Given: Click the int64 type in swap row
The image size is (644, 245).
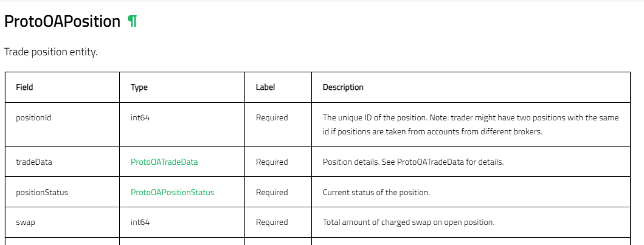Looking at the screenshot, I should pos(140,222).
